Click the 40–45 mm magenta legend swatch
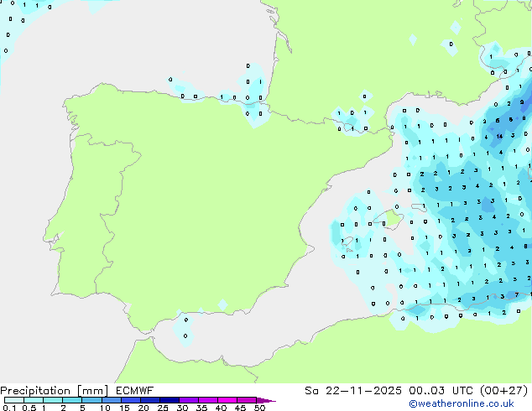Image resolution: width=532 pixels, height=411 pixels. pos(227,400)
